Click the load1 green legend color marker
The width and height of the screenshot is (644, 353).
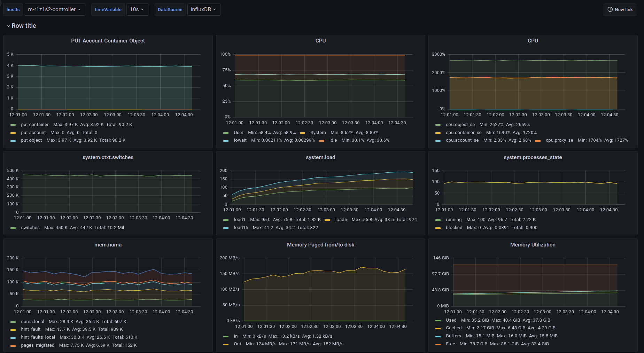[226, 220]
